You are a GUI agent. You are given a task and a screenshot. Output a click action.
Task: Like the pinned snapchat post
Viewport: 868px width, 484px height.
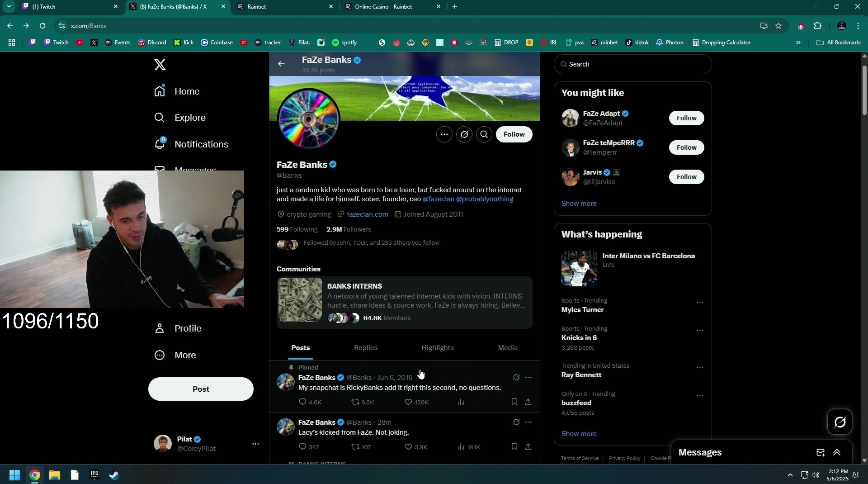click(416, 402)
